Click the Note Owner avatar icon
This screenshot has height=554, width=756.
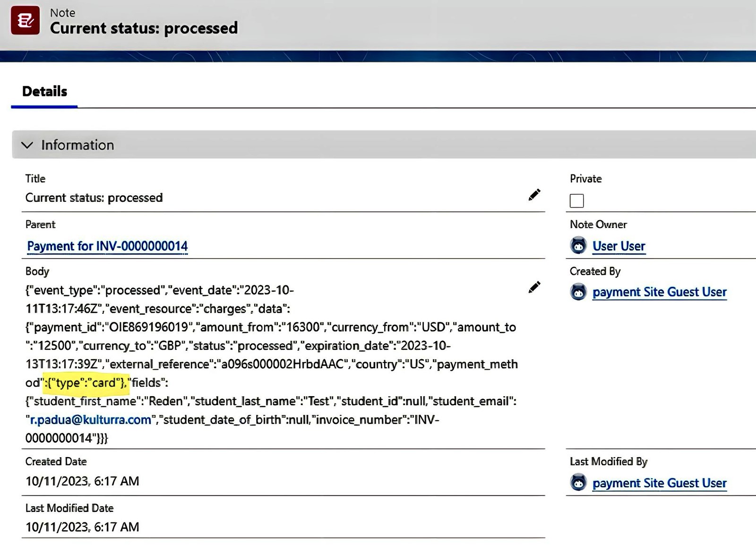(x=578, y=246)
